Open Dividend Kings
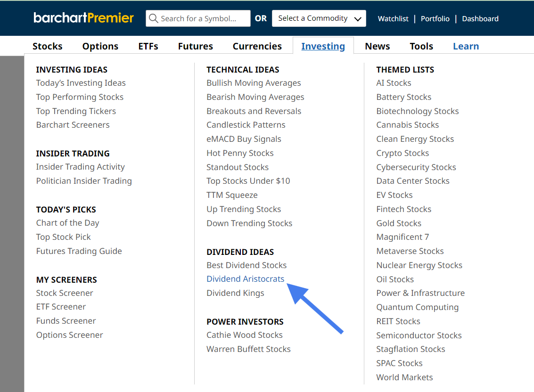This screenshot has width=534, height=392. pyautogui.click(x=235, y=293)
